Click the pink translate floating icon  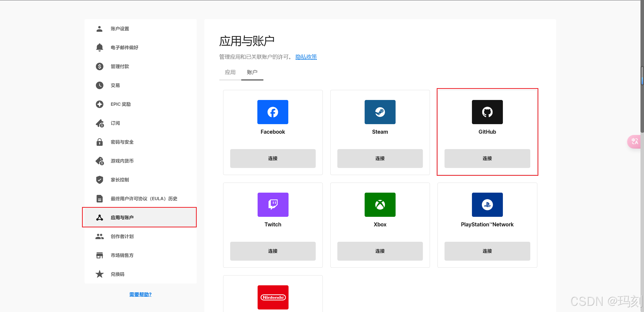pos(634,142)
